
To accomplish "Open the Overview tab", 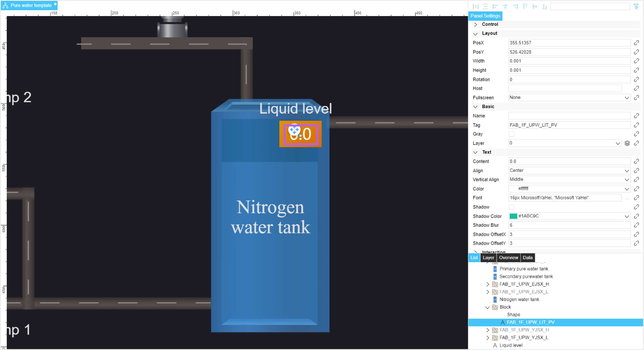I will click(508, 258).
